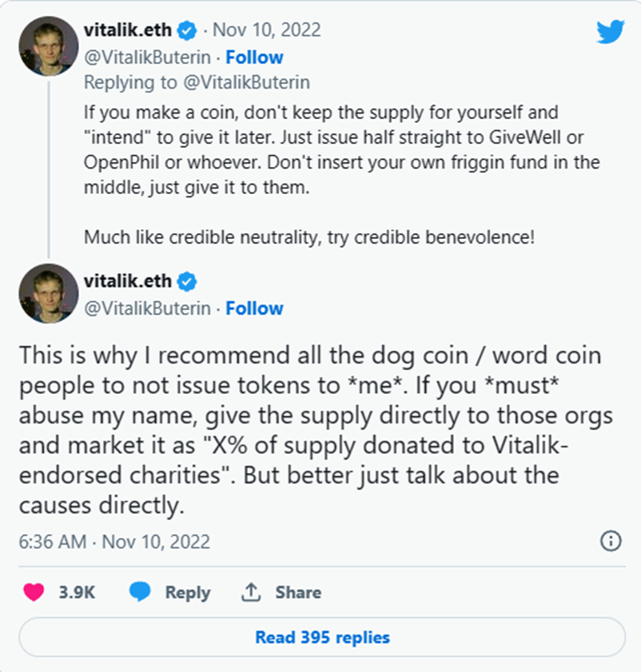Follow from the second tweet header
The height and width of the screenshot is (672, 641).
tap(254, 308)
